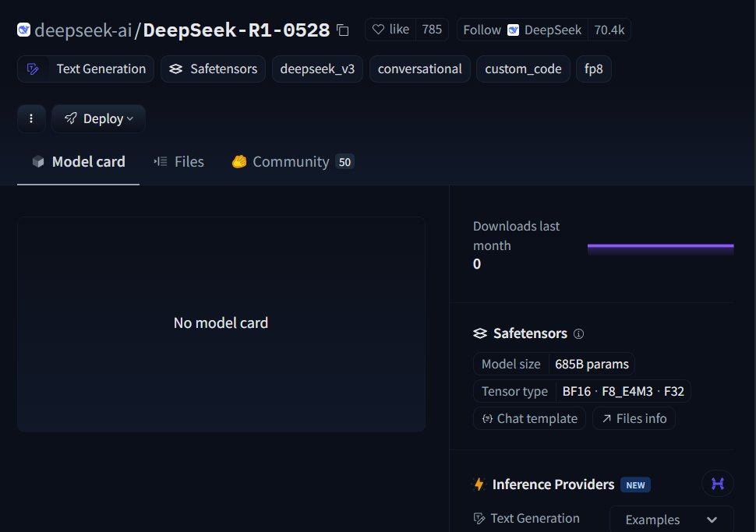Copy the model name with the copy icon
Viewport: 756px width, 532px height.
pos(343,30)
